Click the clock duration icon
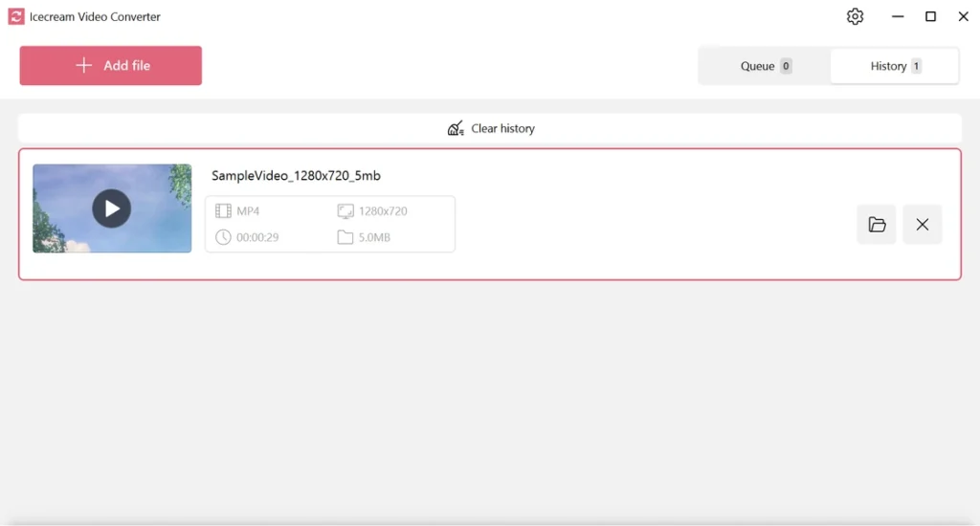 223,237
